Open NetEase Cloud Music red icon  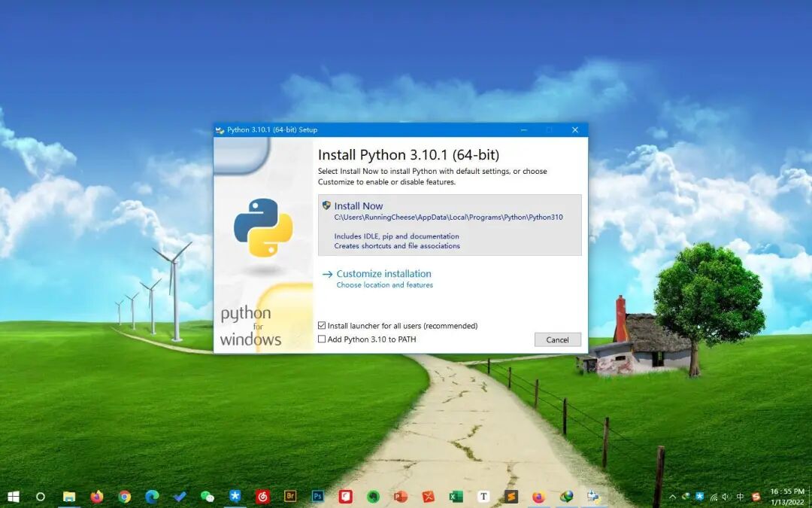coord(262,497)
